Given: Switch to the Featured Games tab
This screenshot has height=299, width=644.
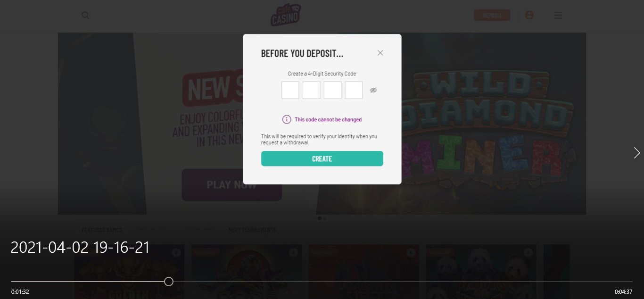Looking at the screenshot, I should click(102, 230).
